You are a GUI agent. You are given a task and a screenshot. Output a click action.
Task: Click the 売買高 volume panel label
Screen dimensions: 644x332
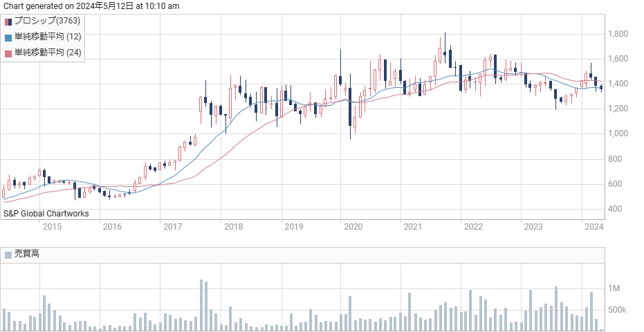click(27, 254)
